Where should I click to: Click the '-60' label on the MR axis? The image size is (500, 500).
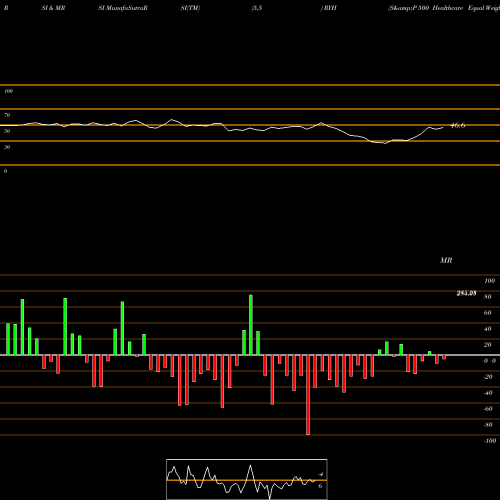pyautogui.click(x=488, y=409)
